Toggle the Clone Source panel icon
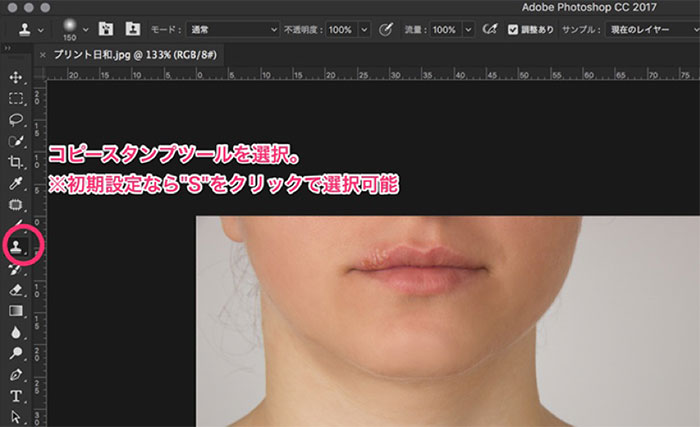The width and height of the screenshot is (700, 427). [x=133, y=29]
